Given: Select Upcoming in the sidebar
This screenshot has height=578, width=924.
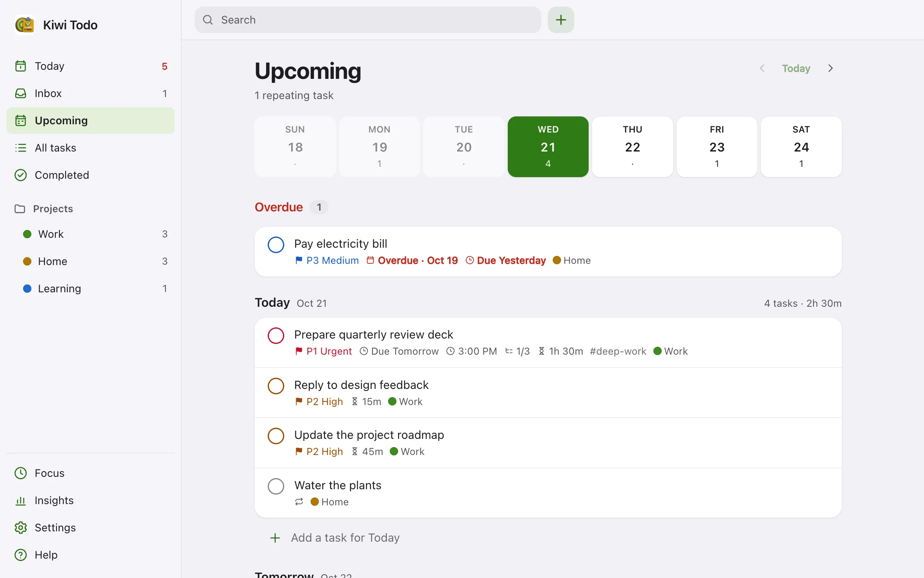Looking at the screenshot, I should (90, 121).
